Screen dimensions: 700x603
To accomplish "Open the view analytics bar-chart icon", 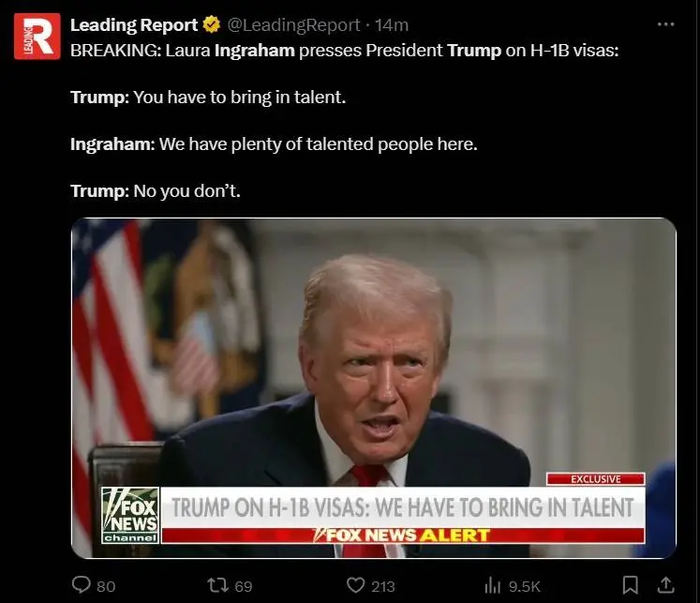I will (492, 585).
